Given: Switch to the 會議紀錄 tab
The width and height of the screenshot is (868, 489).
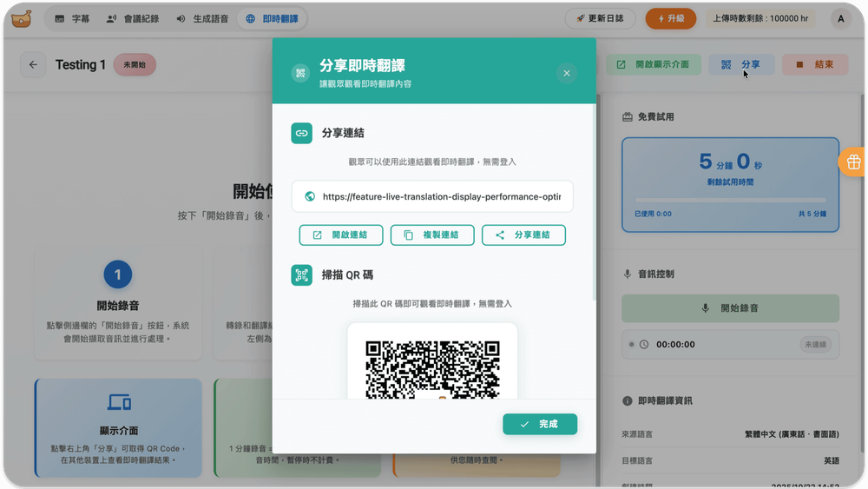Looking at the screenshot, I should pyautogui.click(x=132, y=18).
